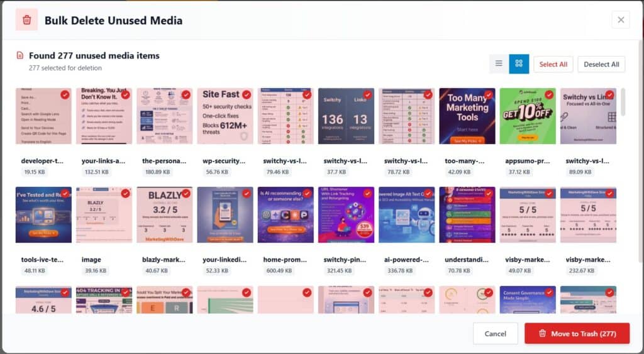The height and width of the screenshot is (354, 644).
Task: Select the understandi... thumbnail
Action: tap(467, 215)
